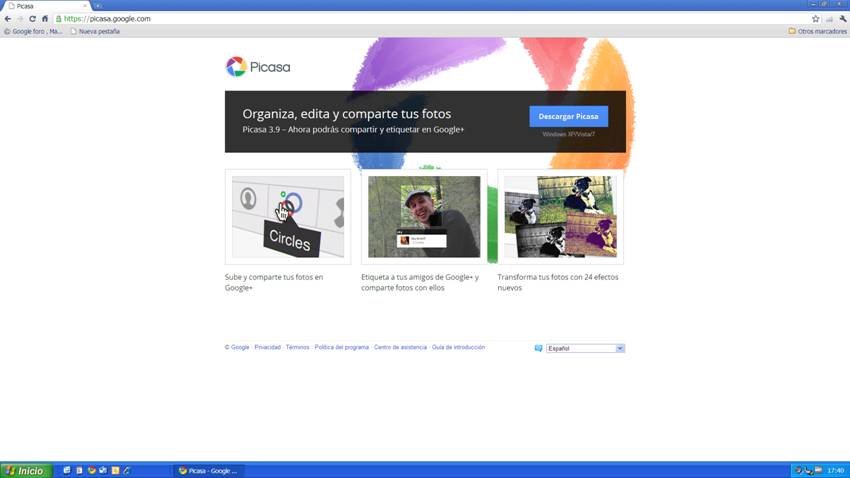Image resolution: width=850 pixels, height=478 pixels.
Task: Select 'Picasa - Google' taskbar window button
Action: click(209, 470)
